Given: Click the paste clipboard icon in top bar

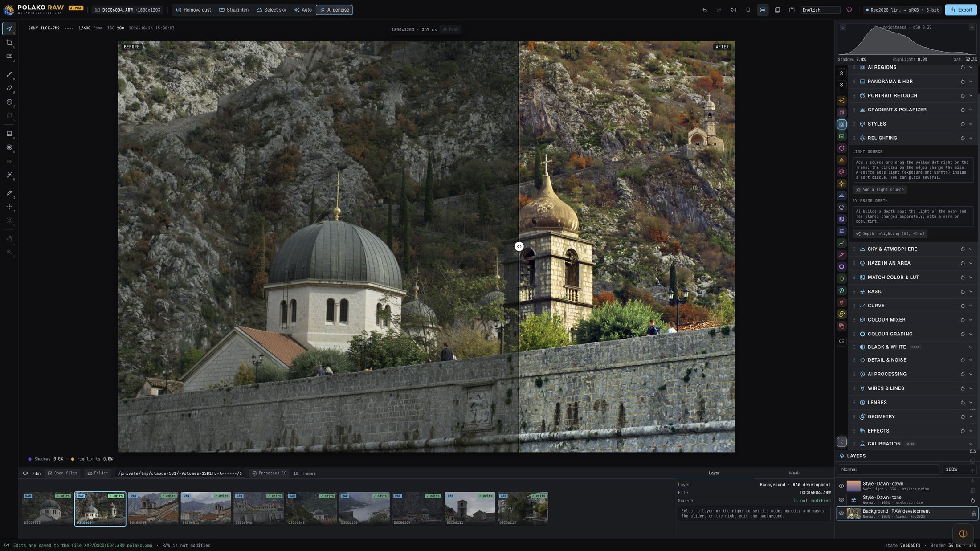Looking at the screenshot, I should [792, 10].
